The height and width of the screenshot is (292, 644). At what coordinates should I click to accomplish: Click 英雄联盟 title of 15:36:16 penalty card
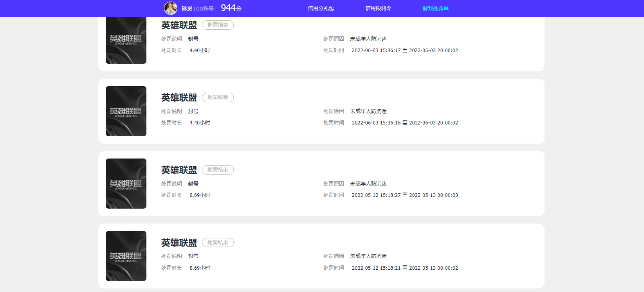(x=179, y=97)
